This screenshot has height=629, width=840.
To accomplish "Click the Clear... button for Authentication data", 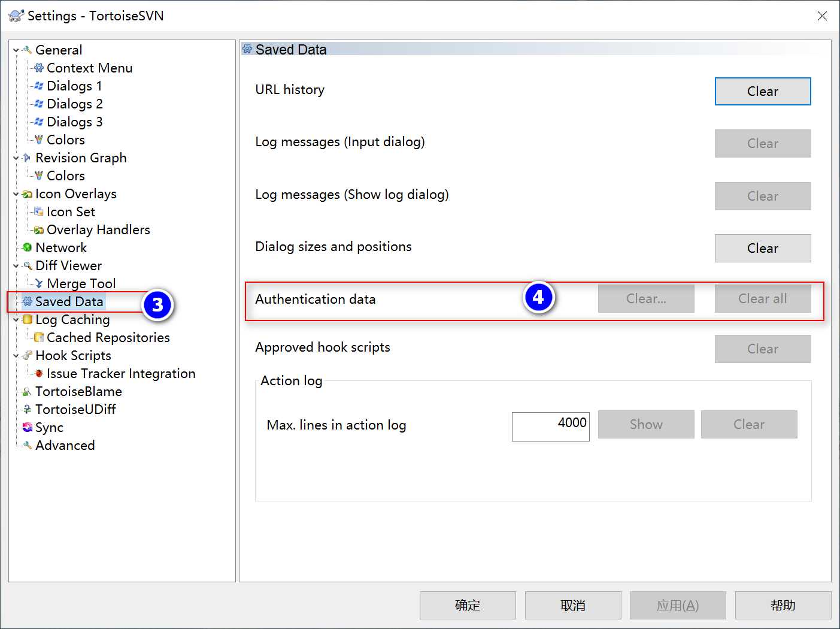I will pos(646,298).
